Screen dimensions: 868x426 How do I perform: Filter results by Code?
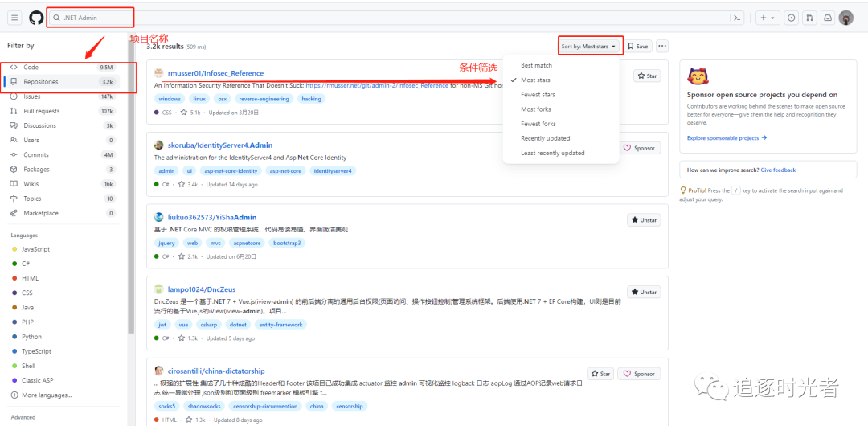62,67
